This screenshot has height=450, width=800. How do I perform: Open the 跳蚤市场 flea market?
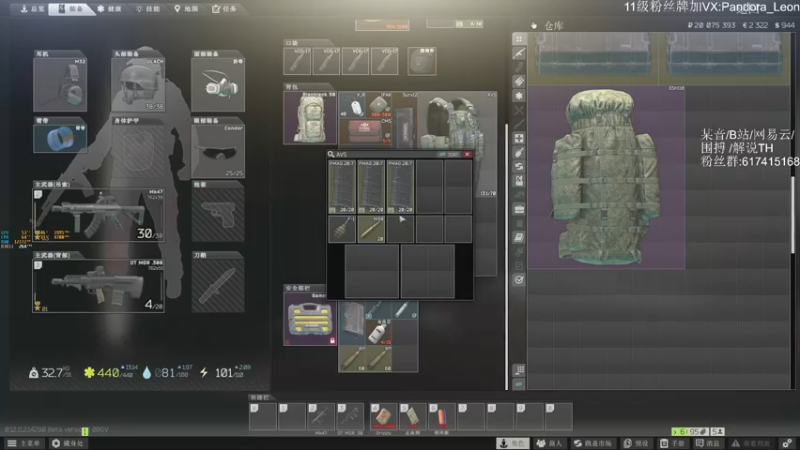tap(593, 443)
